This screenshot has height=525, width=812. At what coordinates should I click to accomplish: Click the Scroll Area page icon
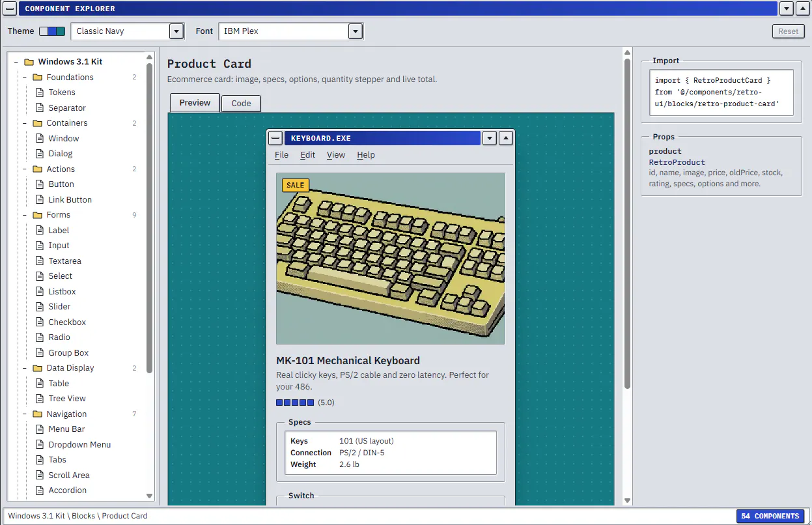pyautogui.click(x=39, y=475)
